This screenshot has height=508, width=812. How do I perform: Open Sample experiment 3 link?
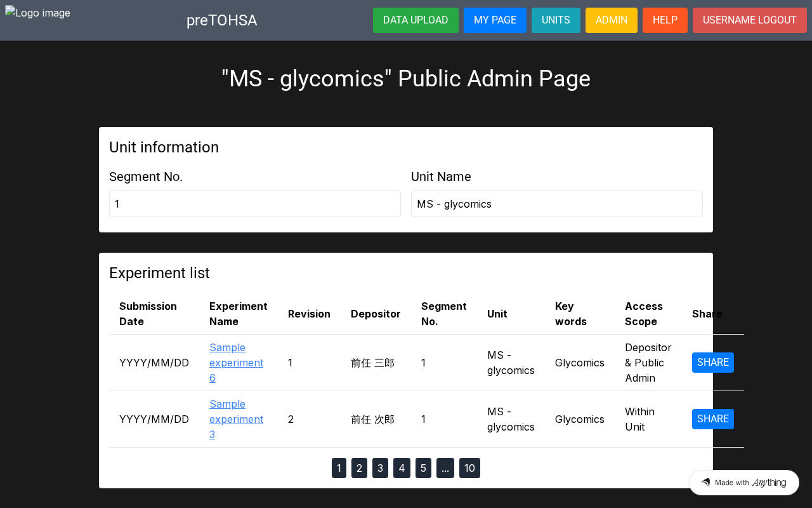(236, 419)
